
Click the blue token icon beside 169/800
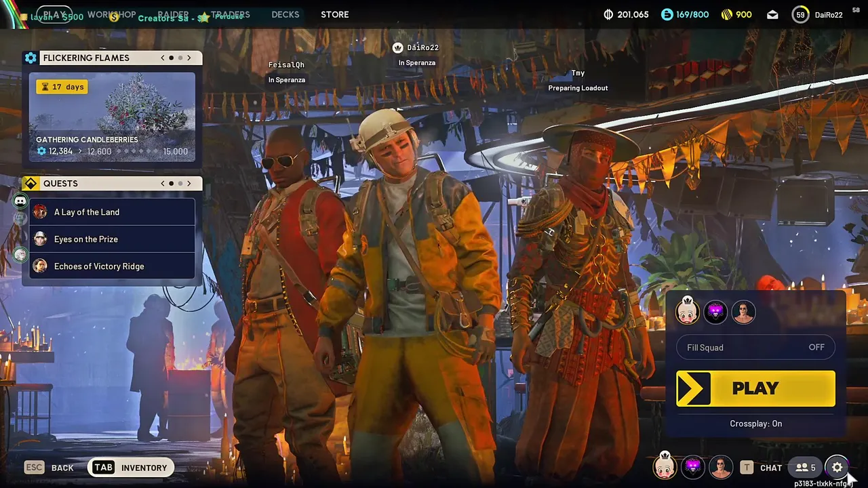667,14
